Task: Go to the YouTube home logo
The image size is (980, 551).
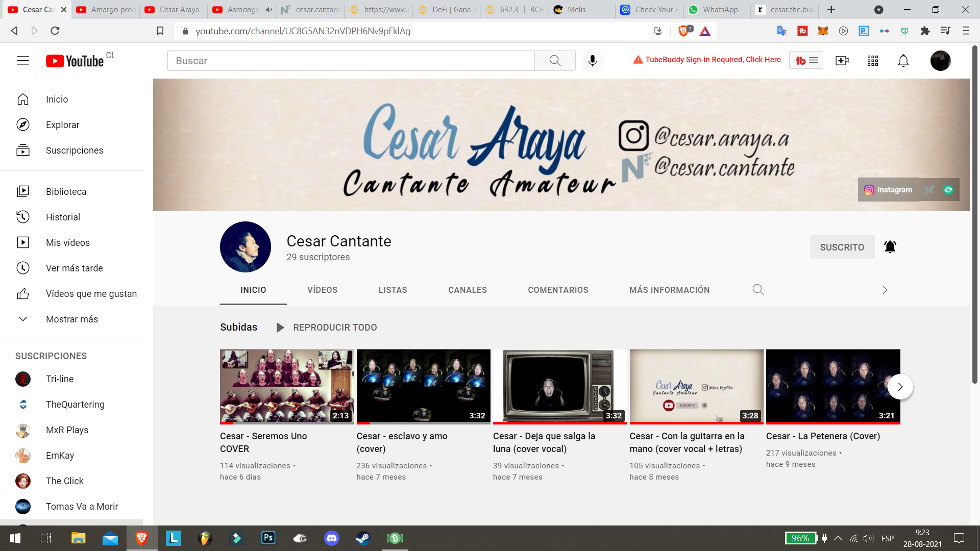Action: 75,61
